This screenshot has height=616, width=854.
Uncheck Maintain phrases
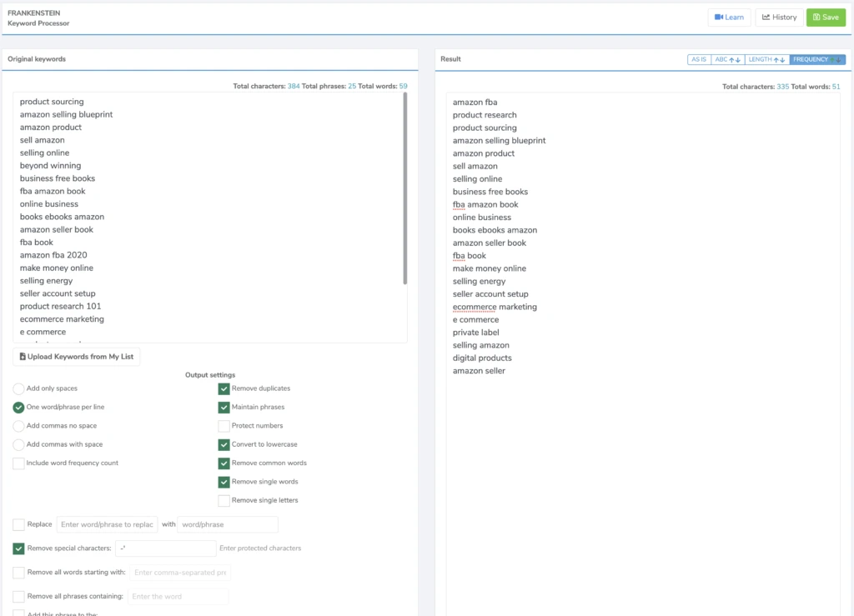[x=224, y=407]
